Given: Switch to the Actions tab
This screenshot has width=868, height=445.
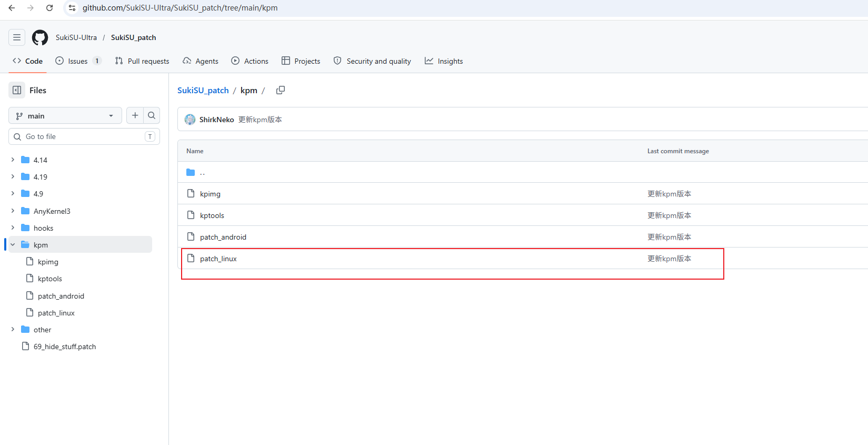Looking at the screenshot, I should click(250, 61).
